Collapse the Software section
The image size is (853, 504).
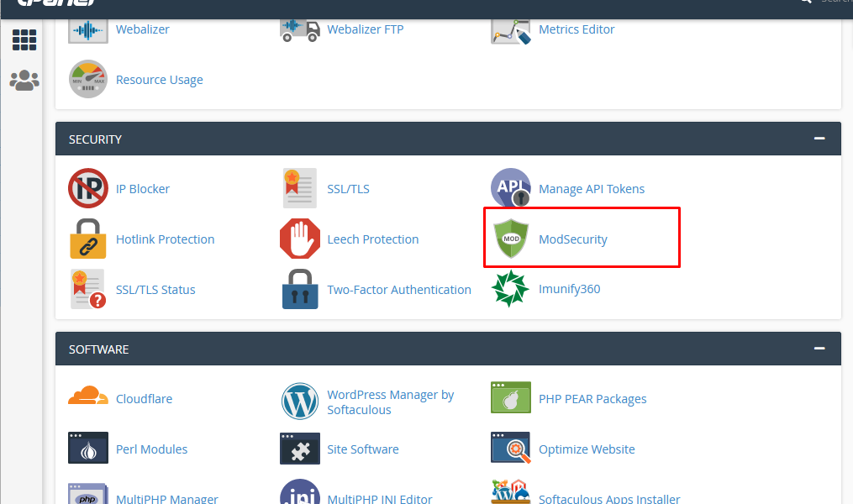point(819,349)
